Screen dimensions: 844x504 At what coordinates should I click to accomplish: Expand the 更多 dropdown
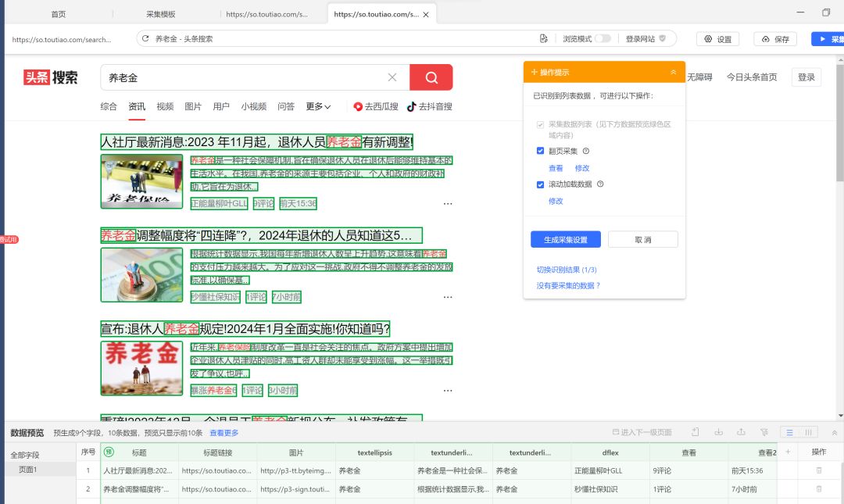click(x=318, y=106)
